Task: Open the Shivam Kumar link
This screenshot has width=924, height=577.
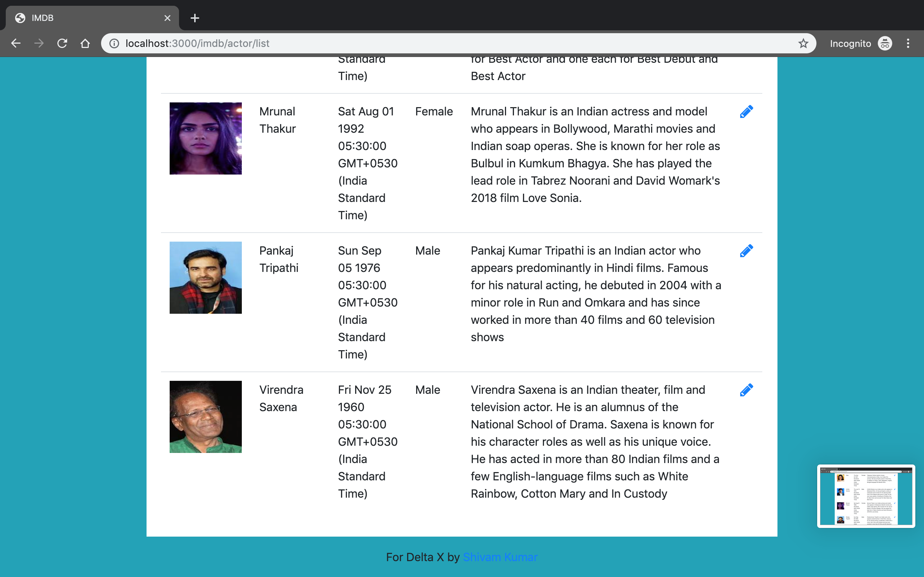Action: click(x=500, y=557)
